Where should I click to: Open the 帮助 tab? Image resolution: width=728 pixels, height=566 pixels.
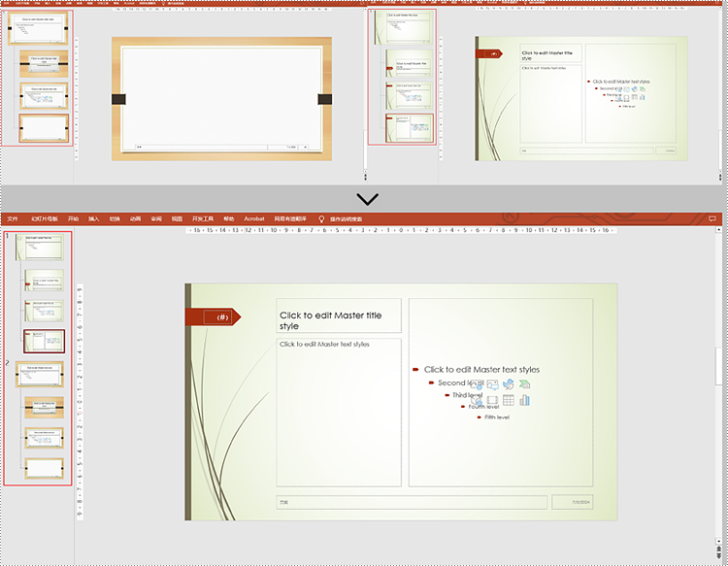229,218
